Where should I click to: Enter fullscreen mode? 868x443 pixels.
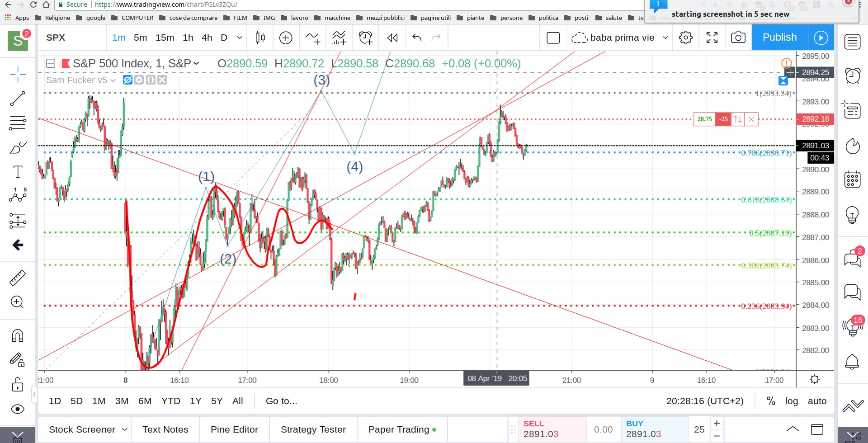click(x=712, y=38)
